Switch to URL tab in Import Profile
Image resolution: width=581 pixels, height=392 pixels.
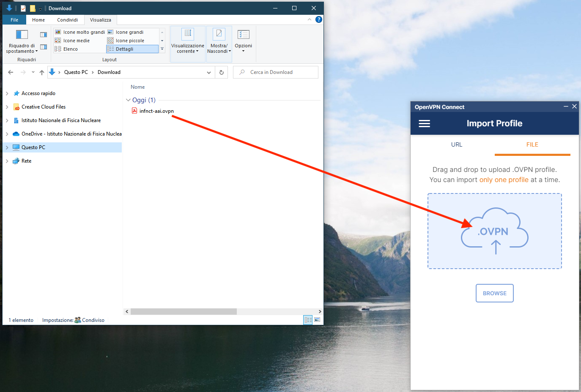coord(457,144)
